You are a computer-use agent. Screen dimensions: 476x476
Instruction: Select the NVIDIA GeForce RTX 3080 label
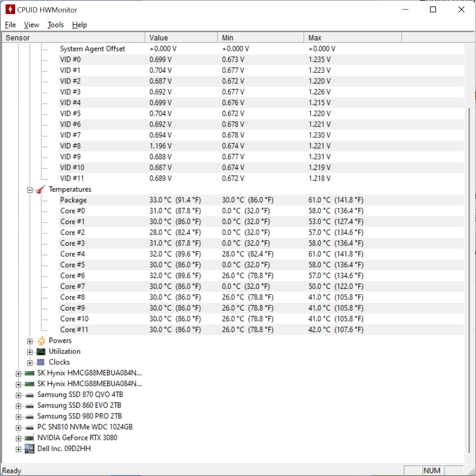(77, 438)
